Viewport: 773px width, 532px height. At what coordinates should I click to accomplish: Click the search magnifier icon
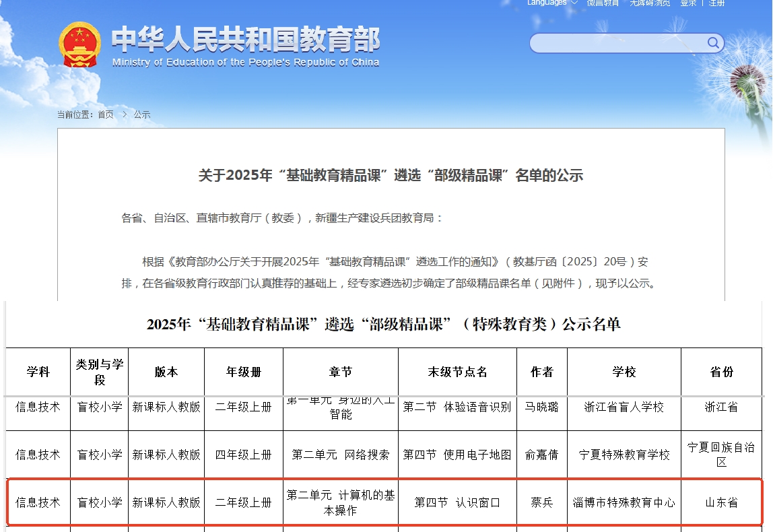[713, 42]
